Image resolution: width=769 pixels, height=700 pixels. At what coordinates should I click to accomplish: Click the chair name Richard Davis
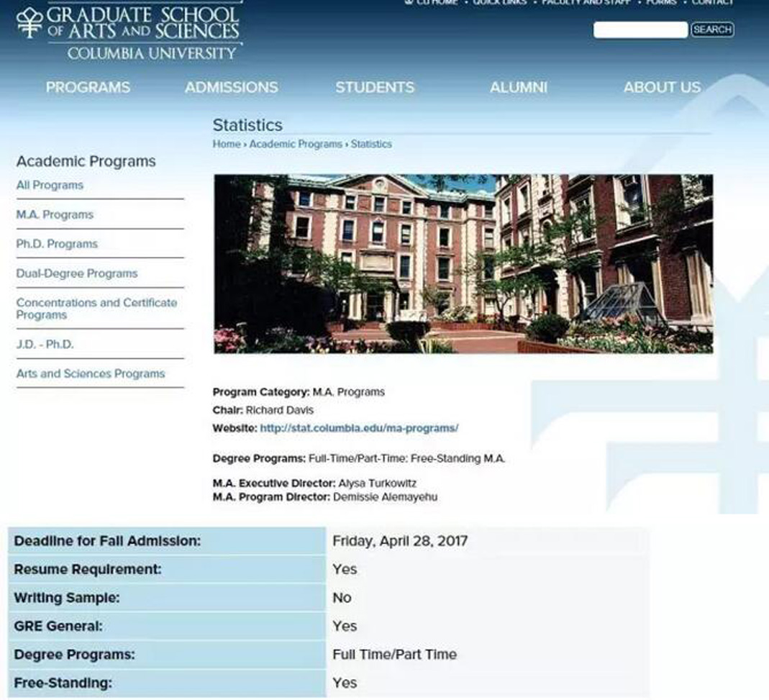[x=280, y=410]
